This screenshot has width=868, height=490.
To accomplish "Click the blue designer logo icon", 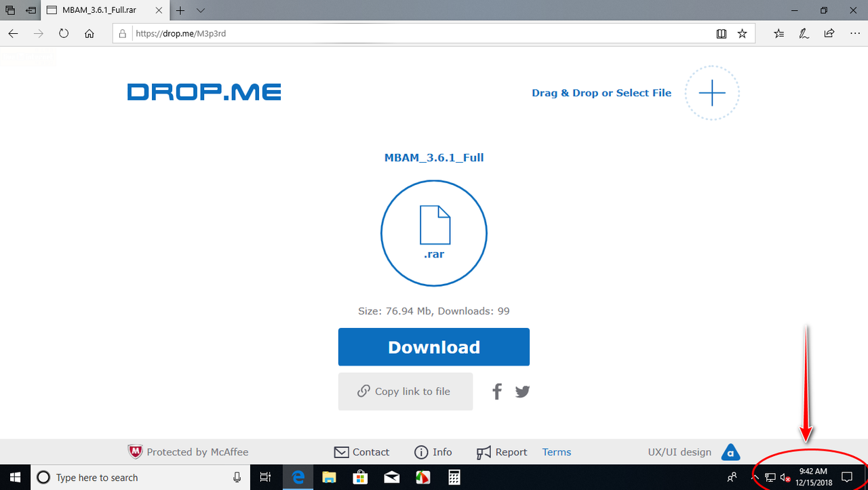I will pos(730,452).
